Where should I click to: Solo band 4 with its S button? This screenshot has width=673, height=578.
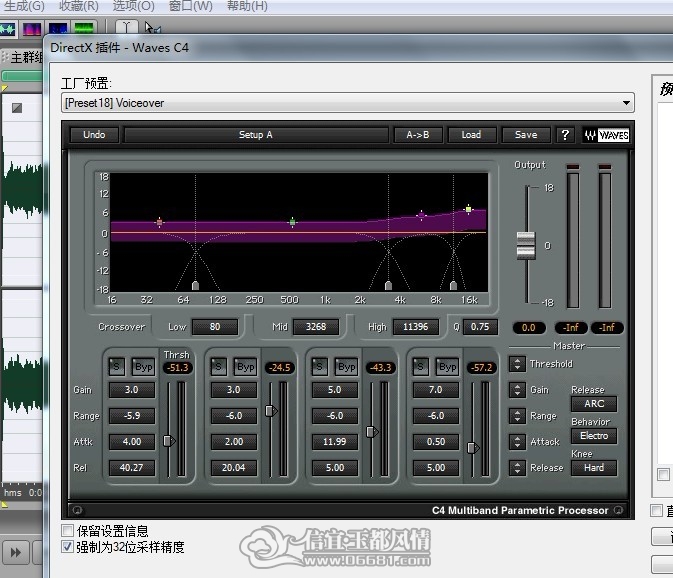tap(420, 366)
